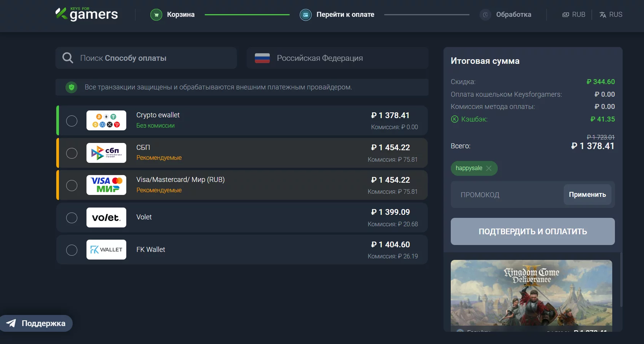644x344 pixels.
Task: Open the RUB currency selector
Action: tap(574, 15)
